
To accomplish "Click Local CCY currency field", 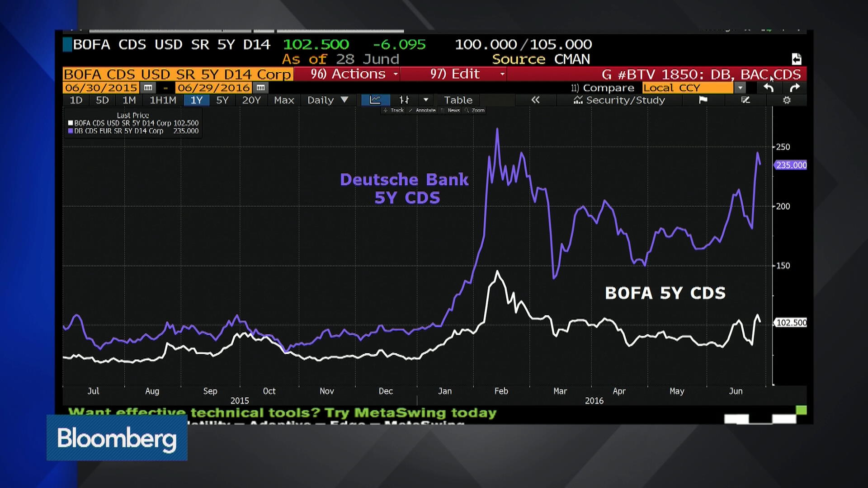I will pyautogui.click(x=688, y=88).
